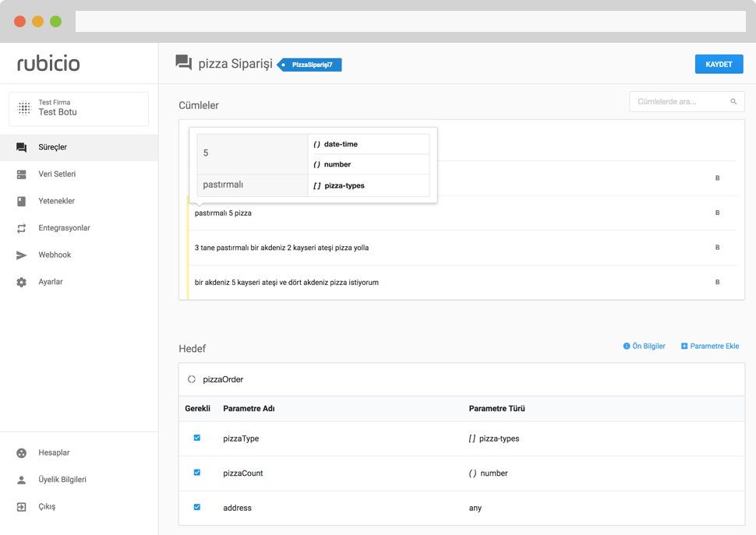Open Süreçler in the sidebar menu
This screenshot has width=756, height=535.
(x=79, y=147)
